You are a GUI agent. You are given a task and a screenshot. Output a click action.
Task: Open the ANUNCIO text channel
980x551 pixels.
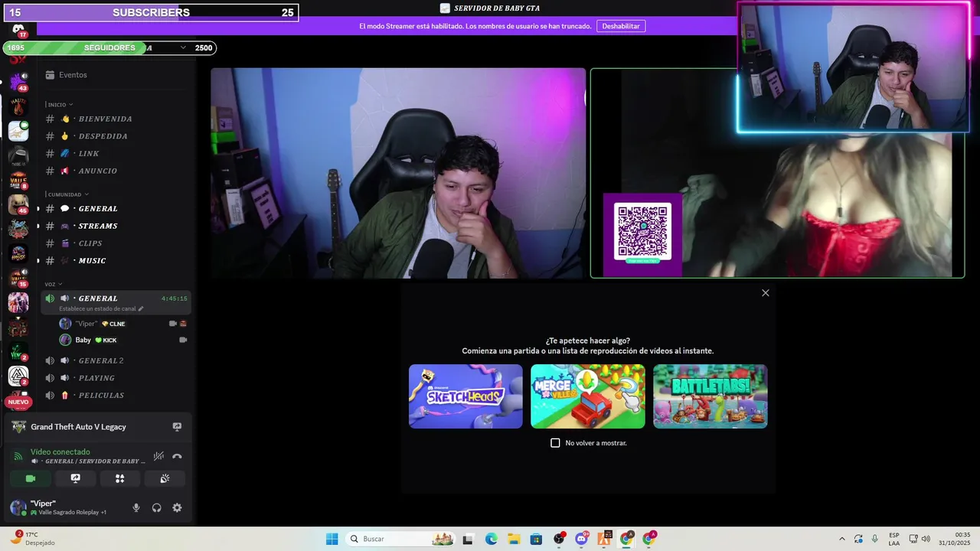116,171
